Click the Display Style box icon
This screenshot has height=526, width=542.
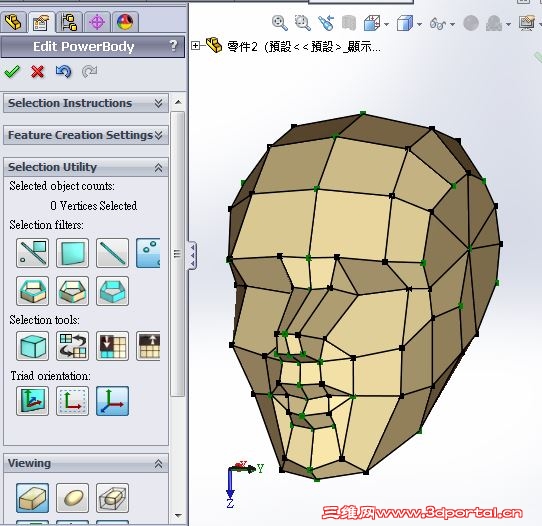[x=405, y=23]
